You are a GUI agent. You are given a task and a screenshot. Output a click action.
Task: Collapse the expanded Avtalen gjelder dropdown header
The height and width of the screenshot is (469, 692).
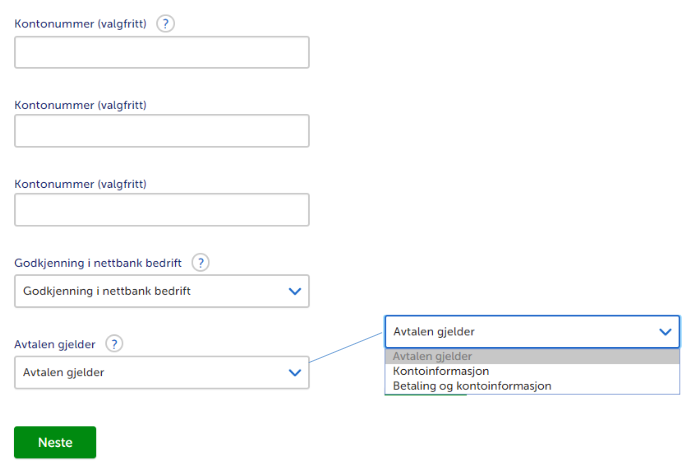point(520,331)
